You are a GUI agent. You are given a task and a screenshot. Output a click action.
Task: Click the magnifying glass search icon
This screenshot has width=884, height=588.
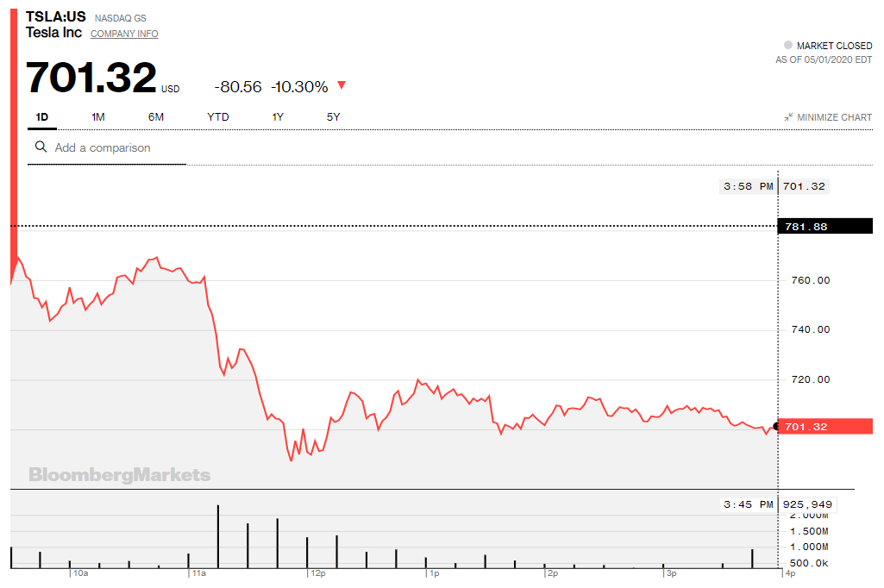coord(41,147)
